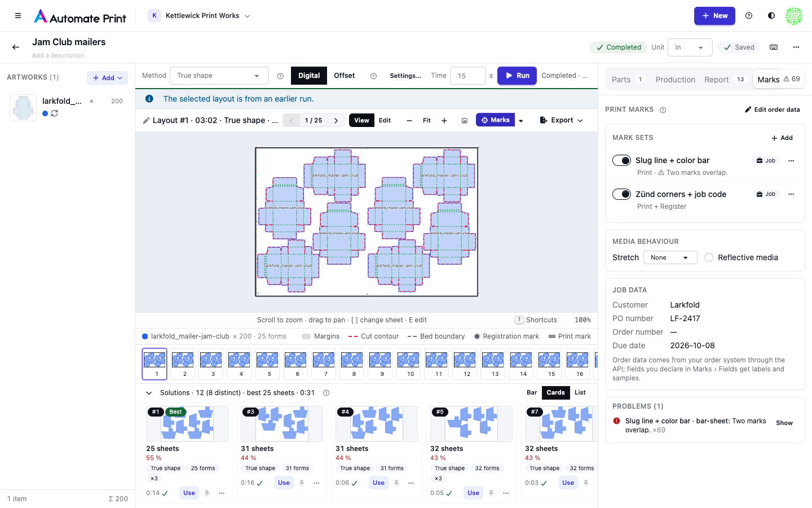The height and width of the screenshot is (508, 812).
Task: Collapse the Solutions section chevron
Action: point(149,393)
